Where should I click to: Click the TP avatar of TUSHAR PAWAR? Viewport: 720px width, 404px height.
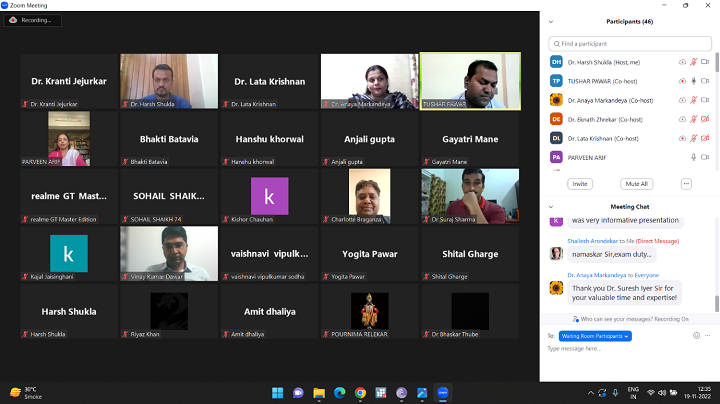pyautogui.click(x=556, y=81)
